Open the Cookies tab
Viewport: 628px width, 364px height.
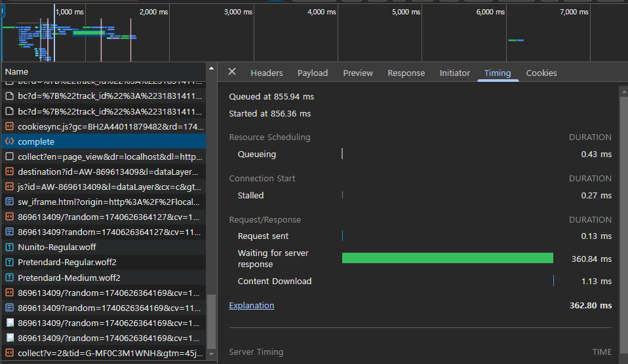click(541, 73)
